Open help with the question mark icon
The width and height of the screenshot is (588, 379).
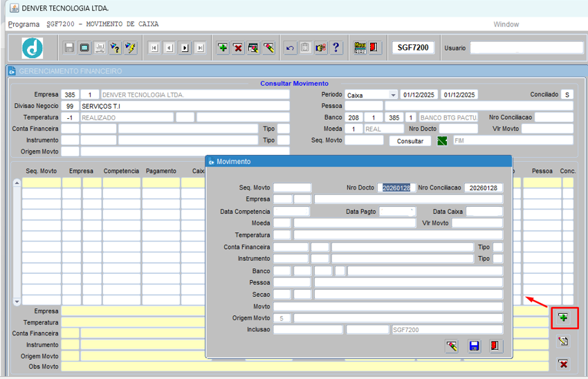click(x=336, y=48)
